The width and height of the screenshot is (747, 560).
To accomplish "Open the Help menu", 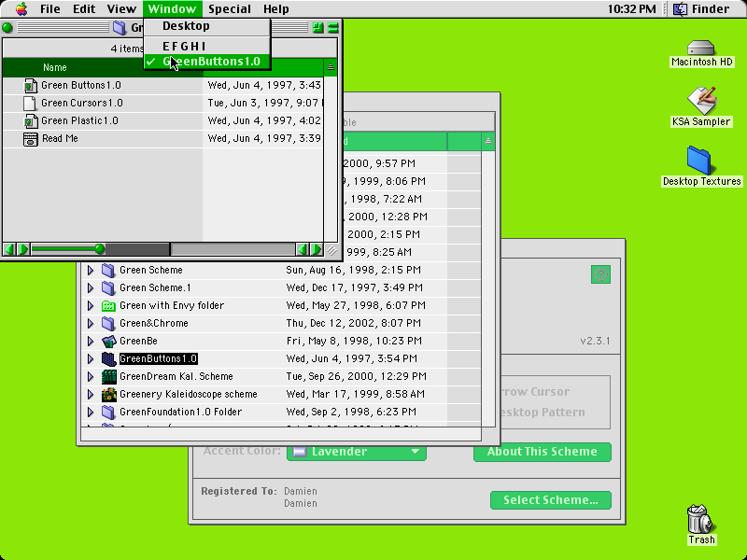I will 276,8.
